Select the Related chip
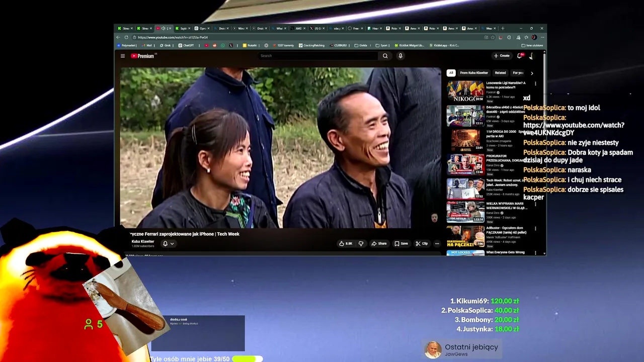The height and width of the screenshot is (362, 644). pyautogui.click(x=500, y=73)
